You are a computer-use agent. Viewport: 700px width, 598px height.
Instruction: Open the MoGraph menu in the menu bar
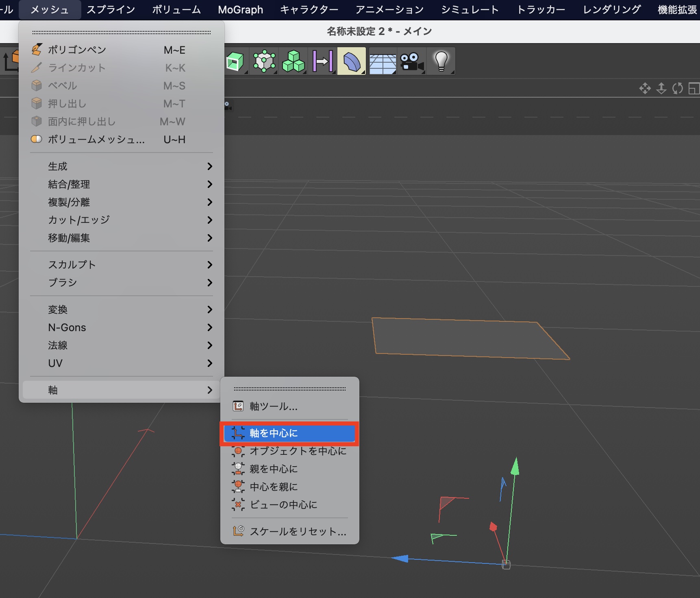(x=240, y=10)
